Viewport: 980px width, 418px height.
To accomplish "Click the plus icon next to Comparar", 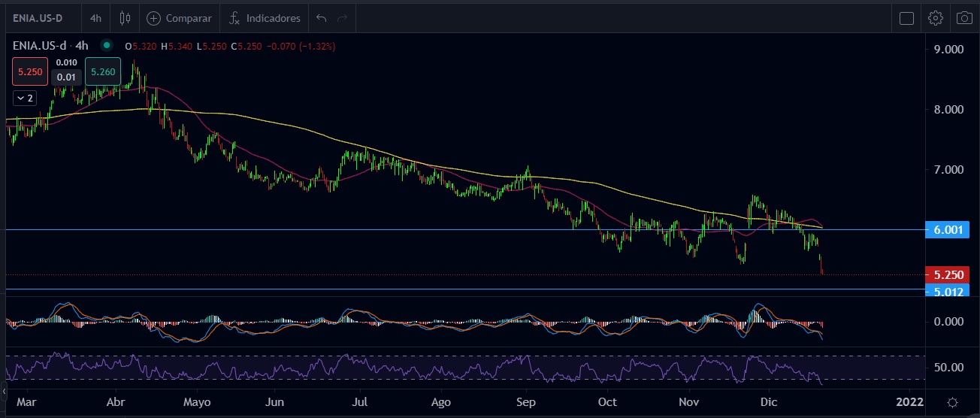I will pyautogui.click(x=153, y=17).
